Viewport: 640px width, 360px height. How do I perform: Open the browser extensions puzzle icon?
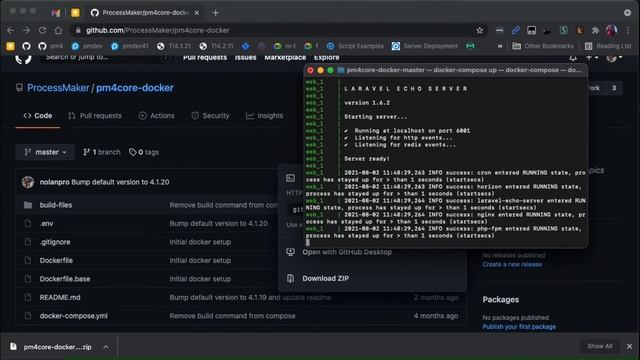coord(595,30)
